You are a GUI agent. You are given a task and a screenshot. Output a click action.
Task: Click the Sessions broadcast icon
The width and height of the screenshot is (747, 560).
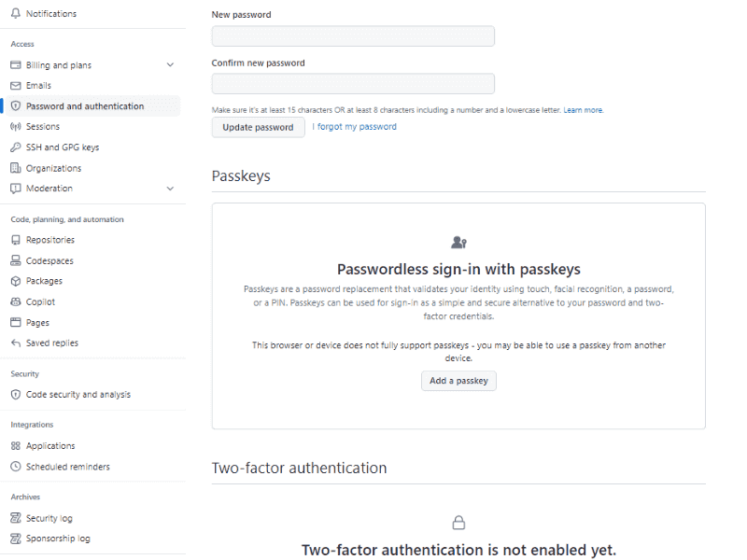tap(16, 127)
